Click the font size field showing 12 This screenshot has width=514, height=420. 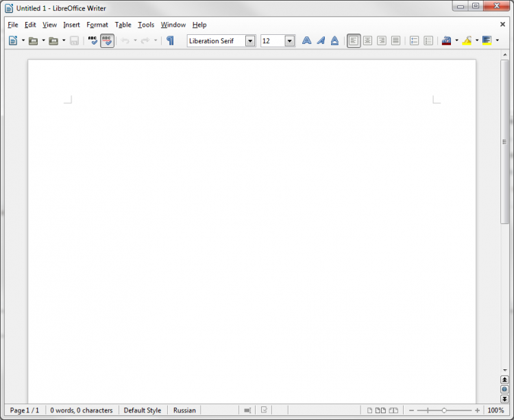(273, 41)
